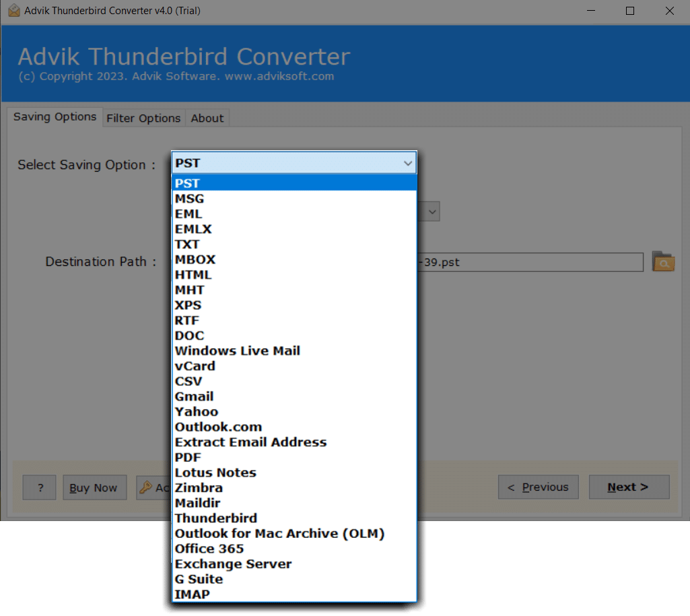This screenshot has height=616, width=690.
Task: Close the Advik Thunderbird Converter window
Action: point(669,11)
